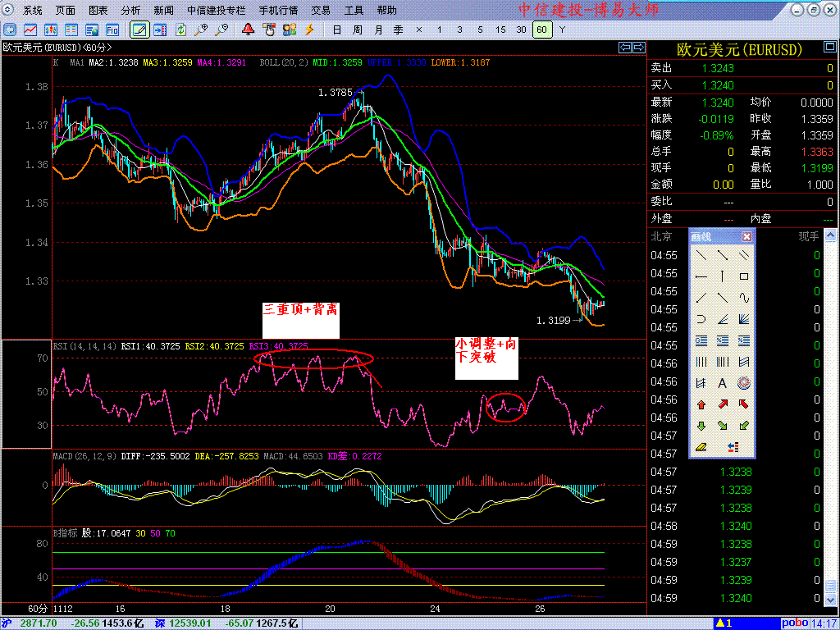
Task: Select the line segment with endpoints tool
Action: (x=723, y=256)
